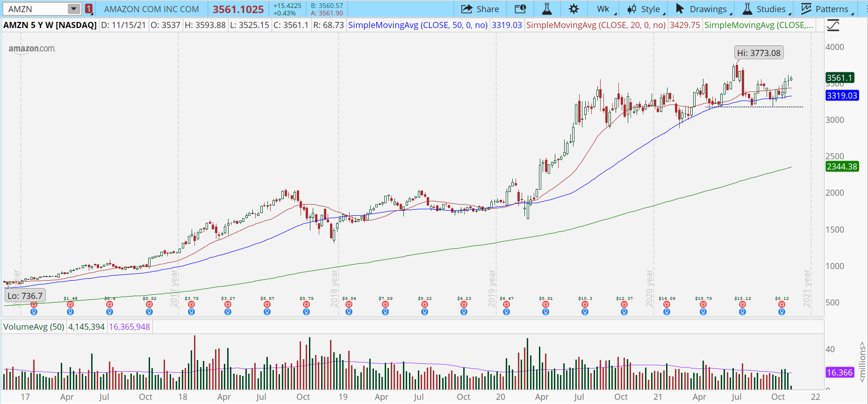Click the conference call icon under $5.22
The image size is (868, 404).
point(424,305)
